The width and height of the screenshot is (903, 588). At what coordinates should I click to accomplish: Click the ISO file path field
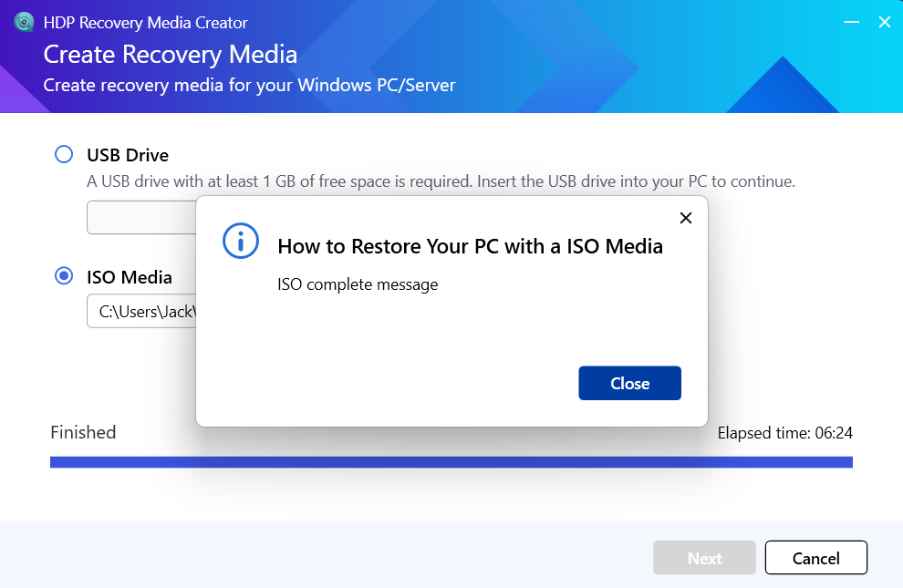pyautogui.click(x=141, y=312)
